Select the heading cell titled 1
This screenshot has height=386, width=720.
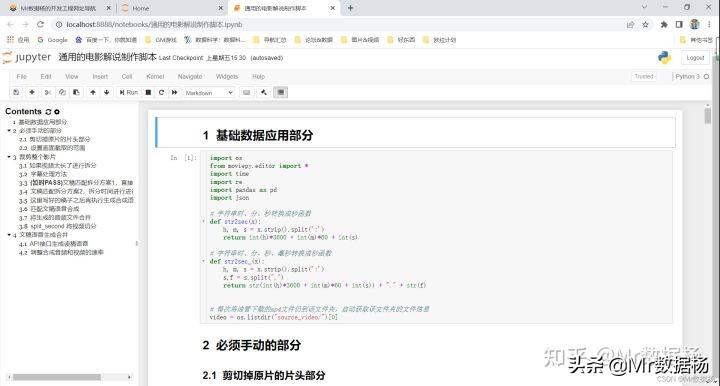click(x=415, y=133)
